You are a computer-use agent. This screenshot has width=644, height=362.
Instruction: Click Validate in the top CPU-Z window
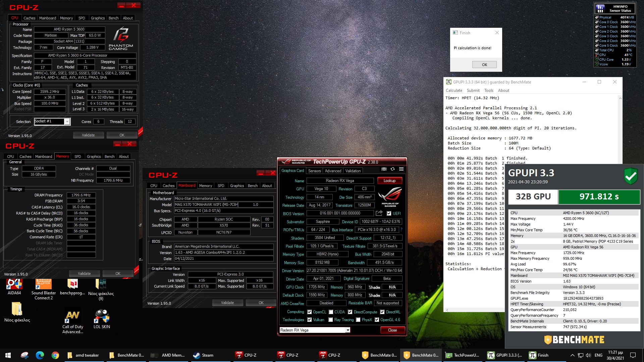coord(88,135)
